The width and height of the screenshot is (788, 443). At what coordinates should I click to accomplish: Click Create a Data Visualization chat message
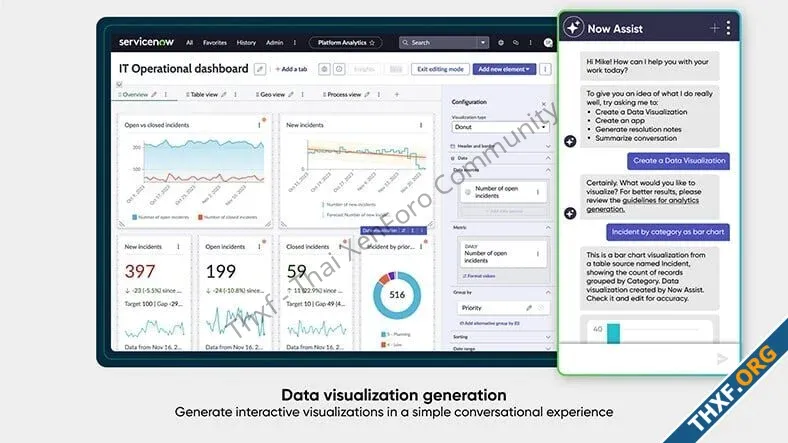pos(678,161)
